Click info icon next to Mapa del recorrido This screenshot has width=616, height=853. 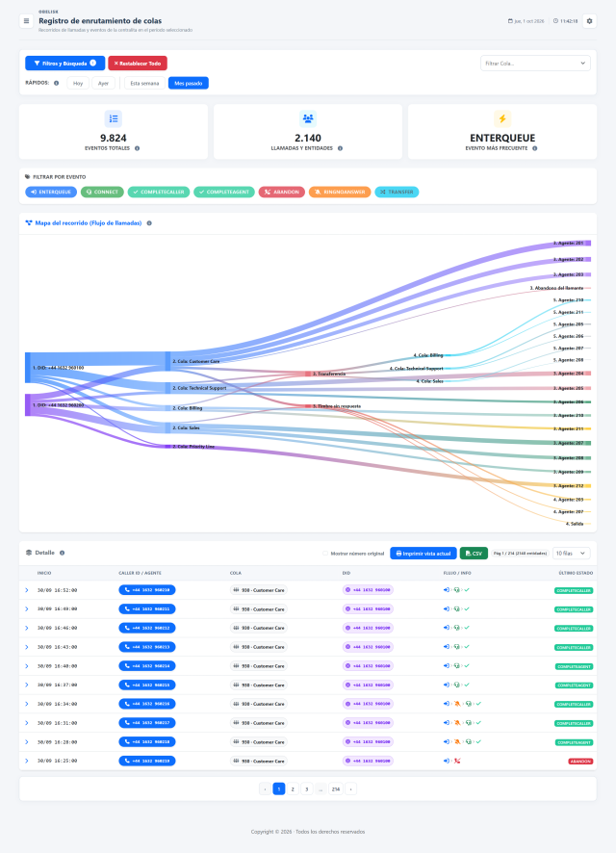click(x=149, y=223)
